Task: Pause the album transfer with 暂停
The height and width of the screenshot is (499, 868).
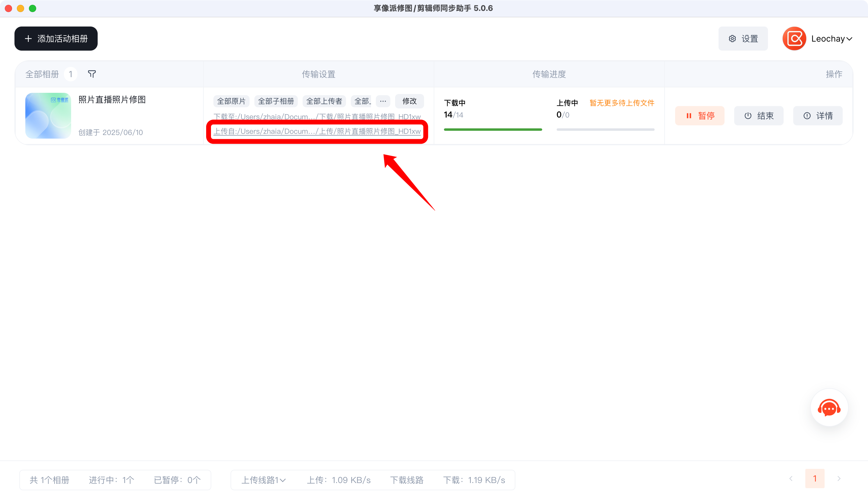Action: click(700, 116)
